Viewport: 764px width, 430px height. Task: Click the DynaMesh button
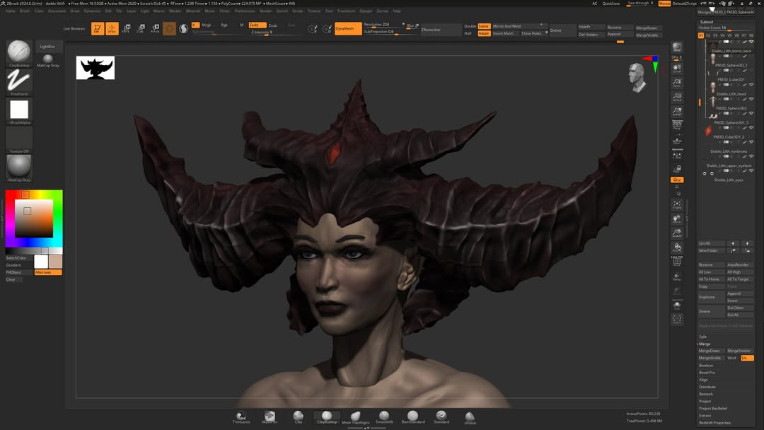coord(348,29)
